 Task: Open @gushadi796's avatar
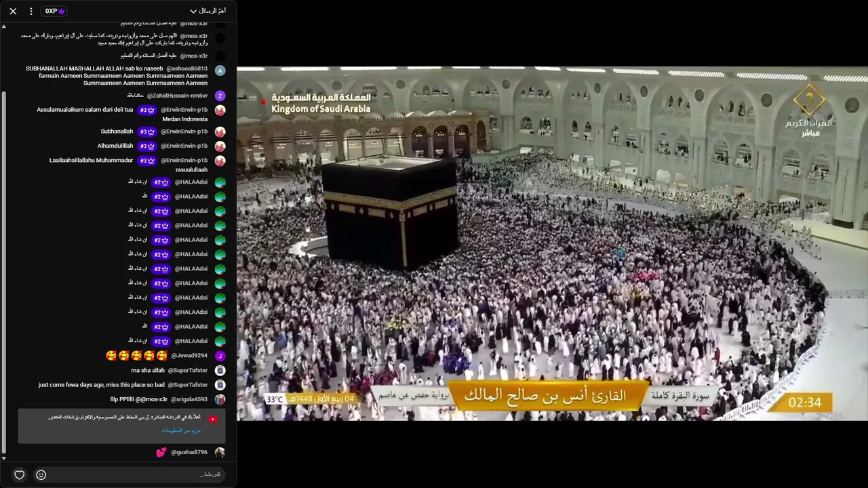click(x=220, y=452)
